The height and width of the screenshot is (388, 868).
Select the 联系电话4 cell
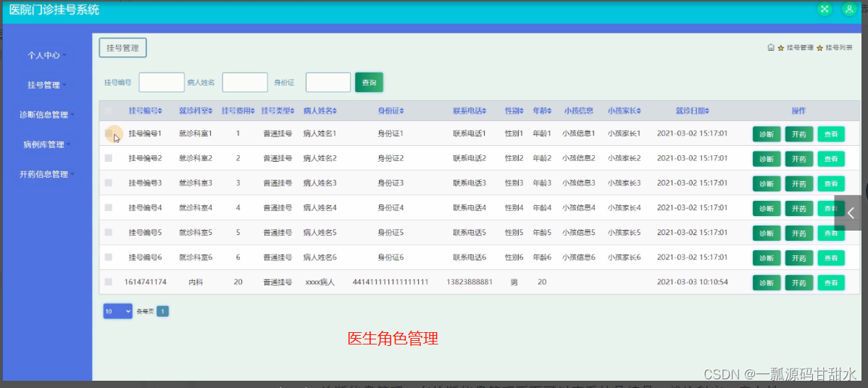click(x=470, y=208)
